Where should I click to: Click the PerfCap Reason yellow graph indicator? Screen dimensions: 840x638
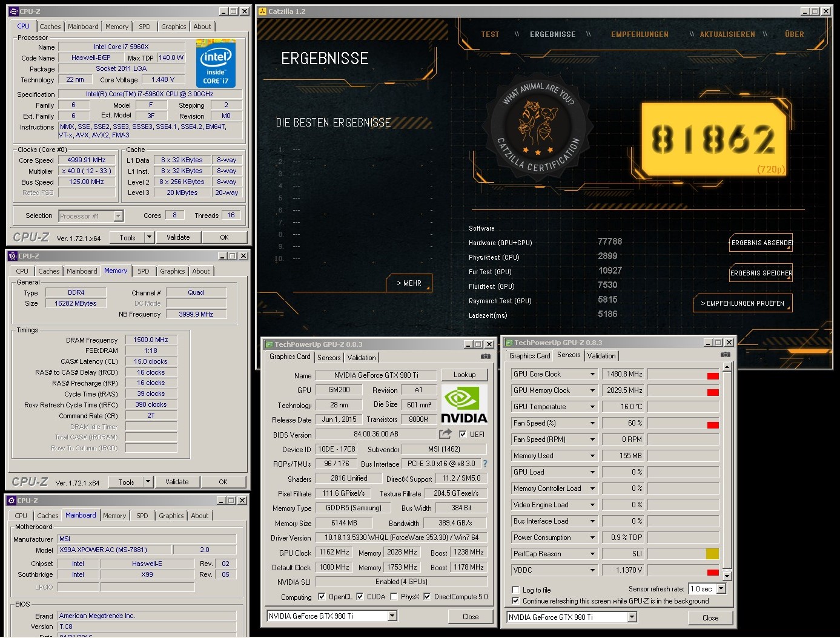tap(712, 554)
